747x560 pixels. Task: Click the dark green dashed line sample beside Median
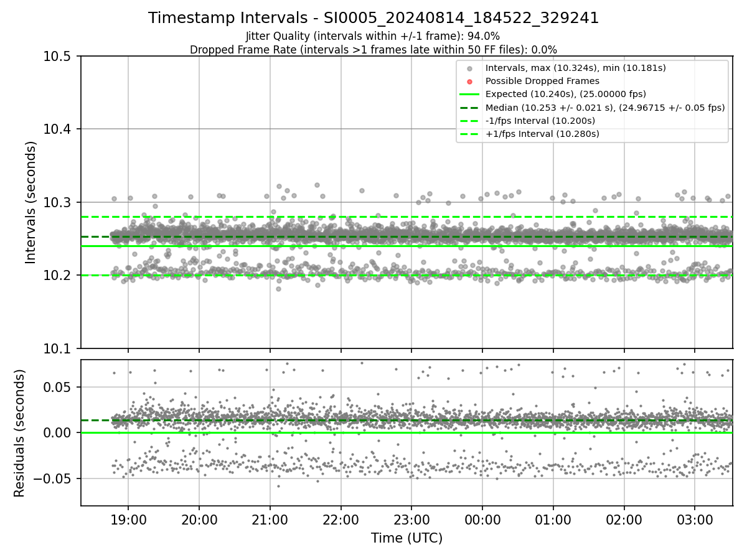pos(469,108)
